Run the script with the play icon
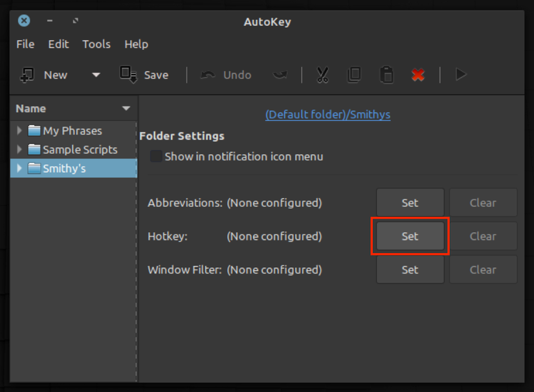Image resolution: width=534 pixels, height=392 pixels. pos(461,74)
